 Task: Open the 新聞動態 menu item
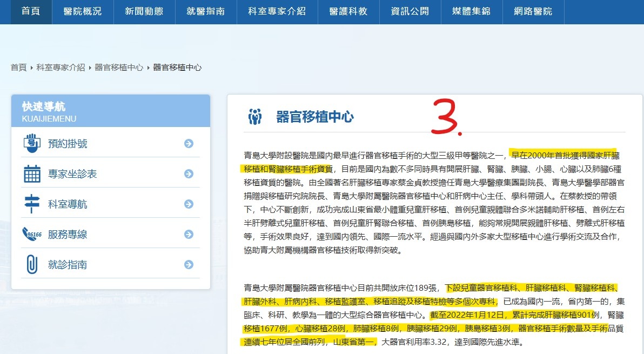[x=144, y=11]
